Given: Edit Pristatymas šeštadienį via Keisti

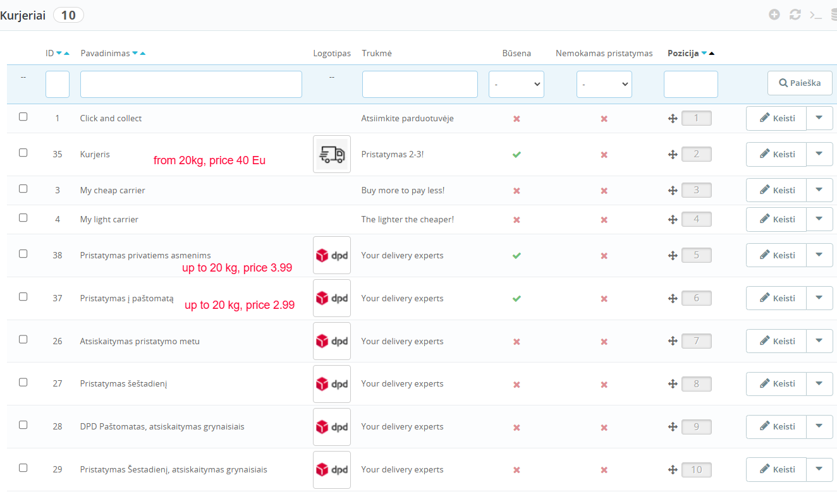Looking at the screenshot, I should pos(776,383).
